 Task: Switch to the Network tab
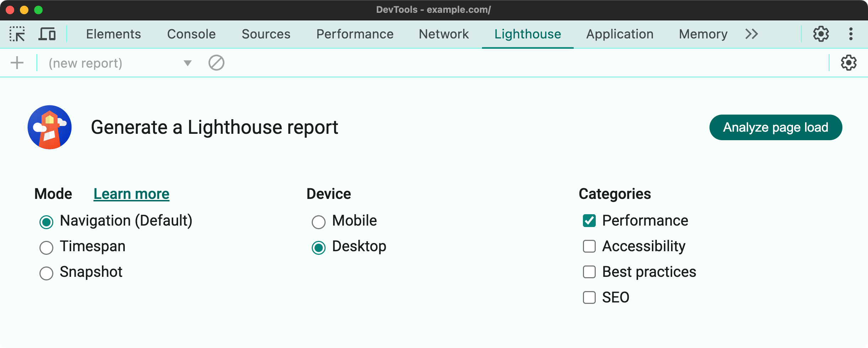(x=444, y=34)
